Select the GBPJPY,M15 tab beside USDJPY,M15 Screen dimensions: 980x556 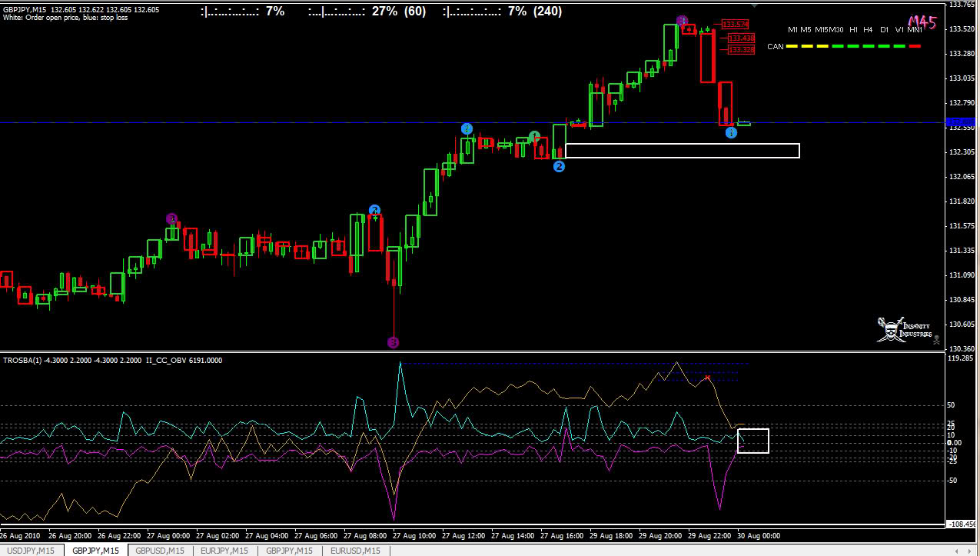[x=95, y=551]
